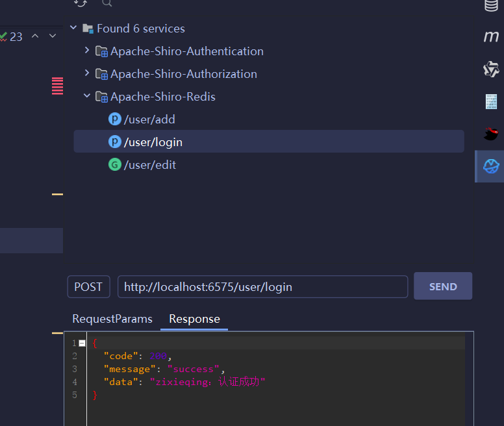Image resolution: width=504 pixels, height=426 pixels.
Task: Select the /user/login service
Action: 269,142
